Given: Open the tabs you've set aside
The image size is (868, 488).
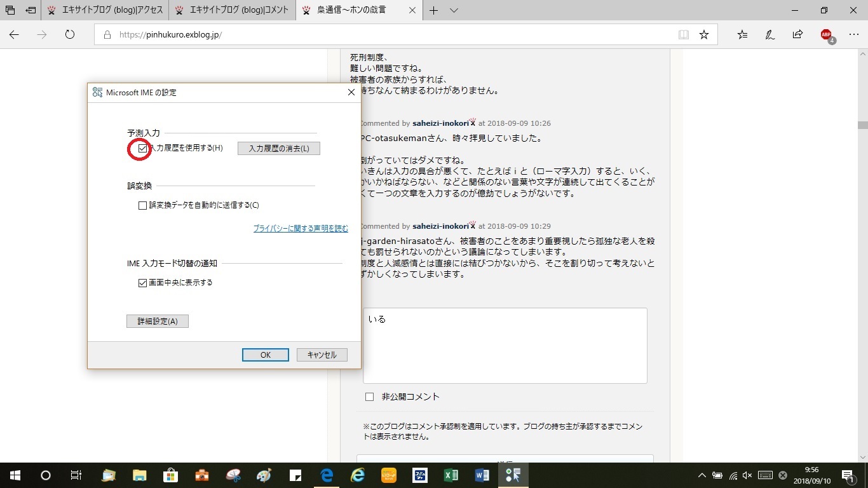Looking at the screenshot, I should 10,10.
